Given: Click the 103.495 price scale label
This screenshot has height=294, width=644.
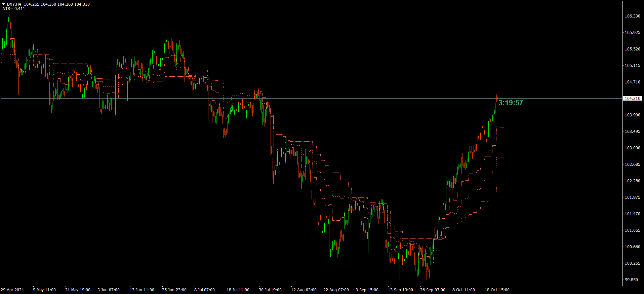Looking at the screenshot, I should coord(632,131).
